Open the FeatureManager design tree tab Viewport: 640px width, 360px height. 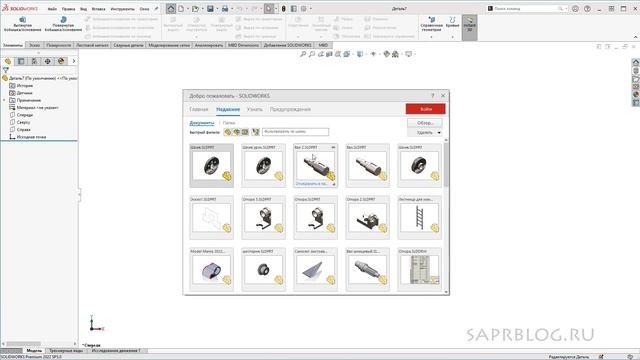coord(8,61)
